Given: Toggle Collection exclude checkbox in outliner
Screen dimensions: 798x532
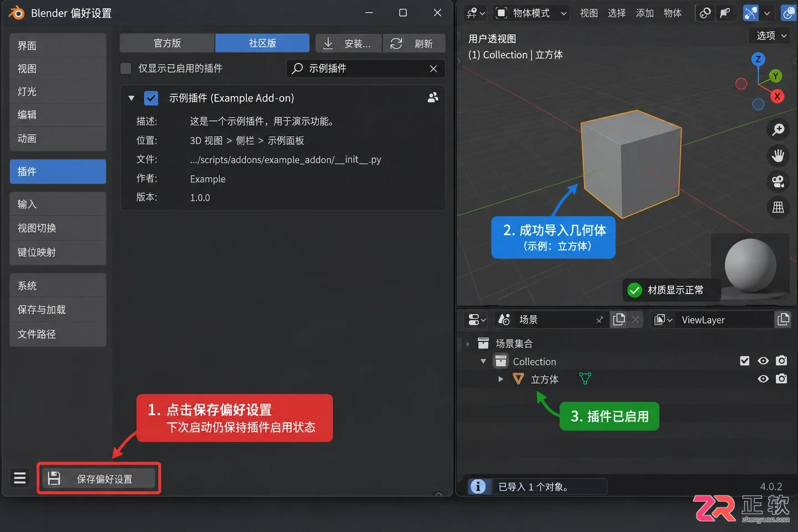Looking at the screenshot, I should pos(745,361).
